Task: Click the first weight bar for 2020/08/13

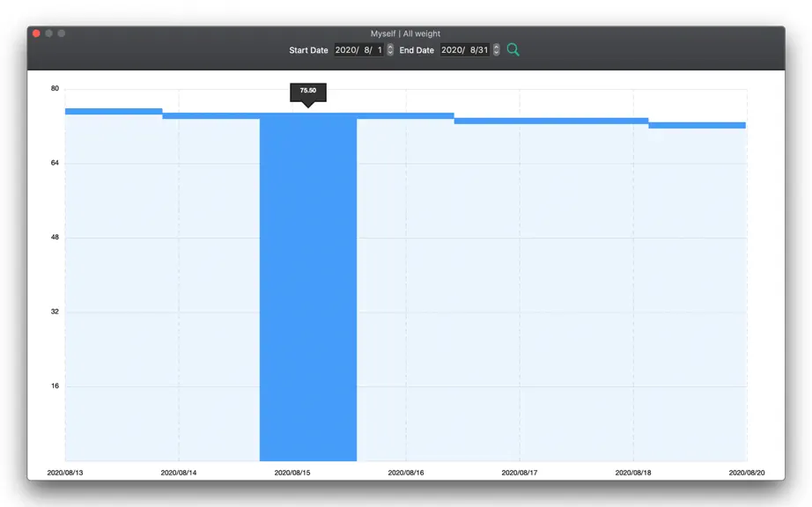Action: (x=114, y=111)
